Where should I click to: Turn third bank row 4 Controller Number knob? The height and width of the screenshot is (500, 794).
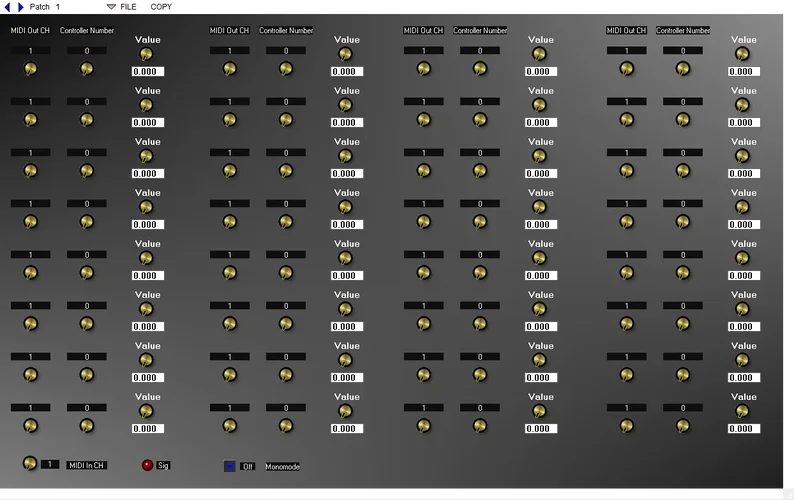click(x=480, y=221)
